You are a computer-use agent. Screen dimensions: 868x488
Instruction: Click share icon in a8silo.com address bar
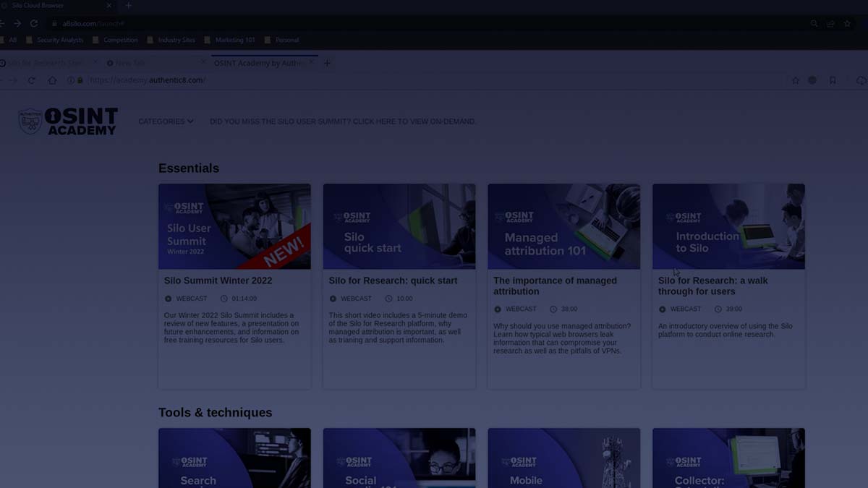pos(830,23)
